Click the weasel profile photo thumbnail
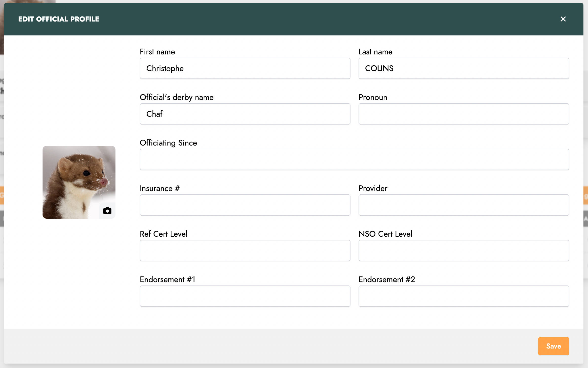 (x=79, y=182)
